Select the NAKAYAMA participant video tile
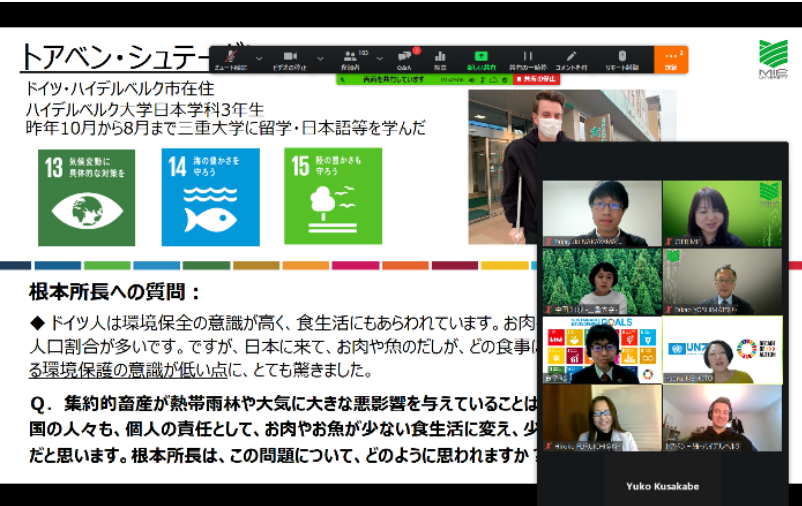 tap(602, 213)
